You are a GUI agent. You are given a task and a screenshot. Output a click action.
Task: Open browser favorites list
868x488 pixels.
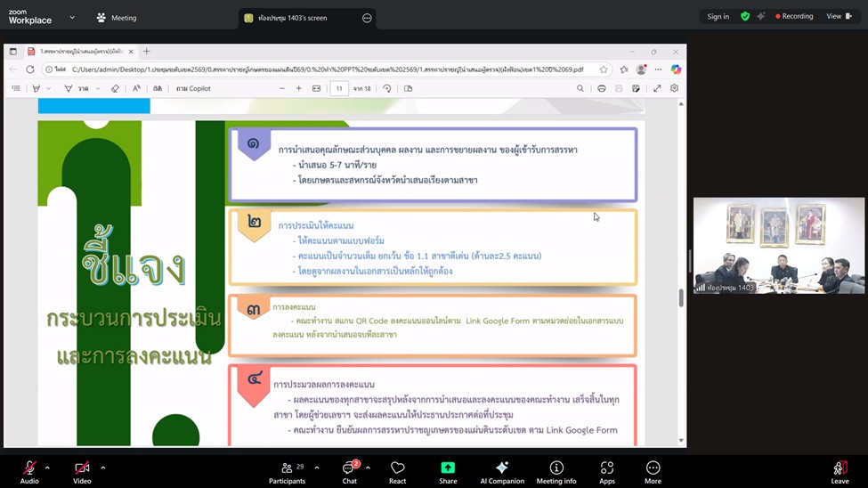[x=624, y=69]
